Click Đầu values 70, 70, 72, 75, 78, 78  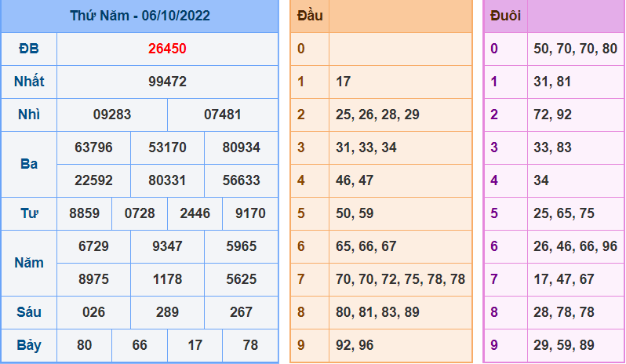[400, 279]
